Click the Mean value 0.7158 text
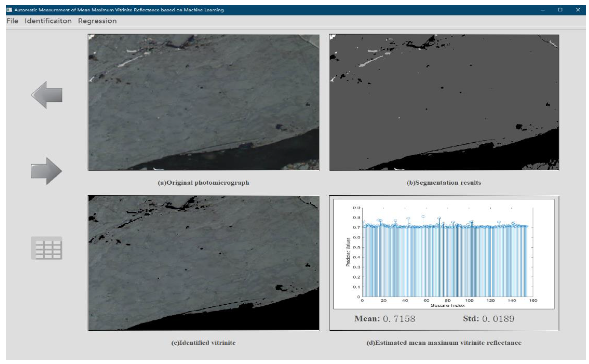 point(399,319)
